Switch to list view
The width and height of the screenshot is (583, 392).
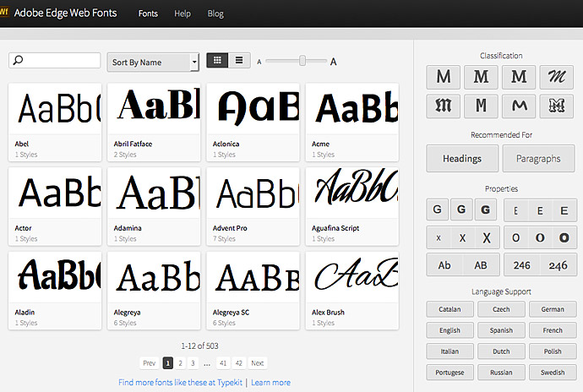coord(239,60)
